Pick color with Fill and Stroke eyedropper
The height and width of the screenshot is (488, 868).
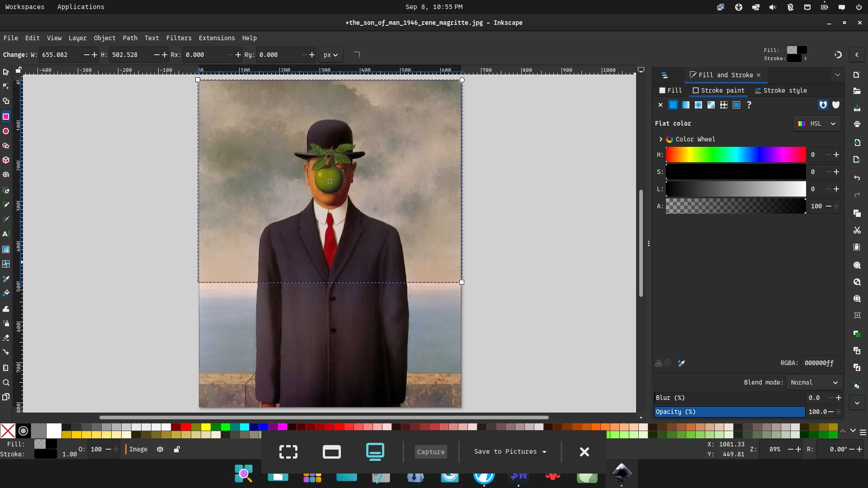(x=681, y=363)
